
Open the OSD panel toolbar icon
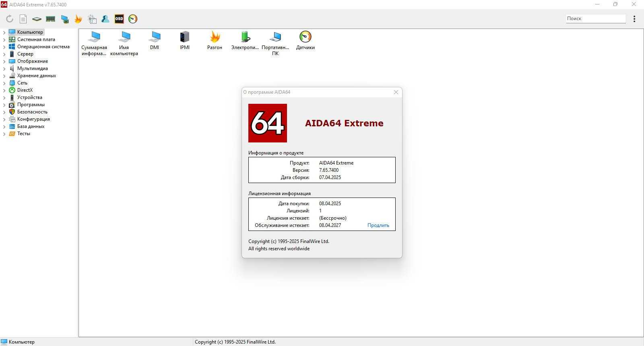point(119,19)
